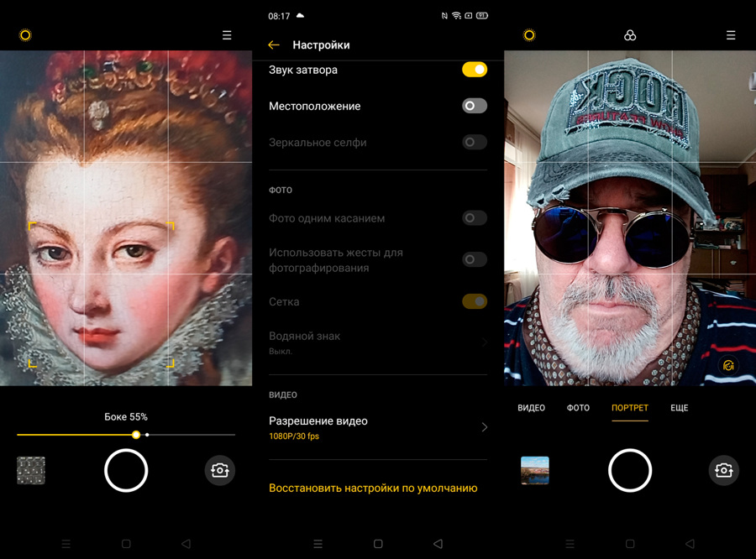Open Разрешение видео chevron
Viewport: 756px width, 559px height.
click(484, 427)
